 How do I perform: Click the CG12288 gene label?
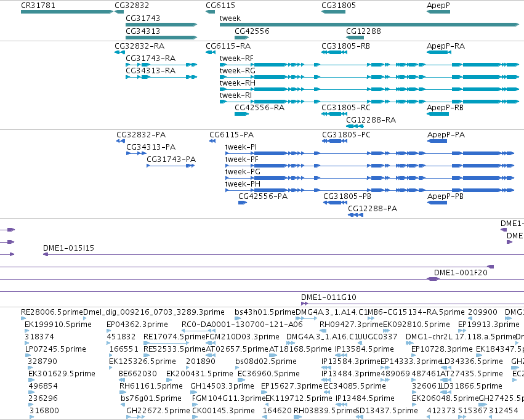[363, 31]
